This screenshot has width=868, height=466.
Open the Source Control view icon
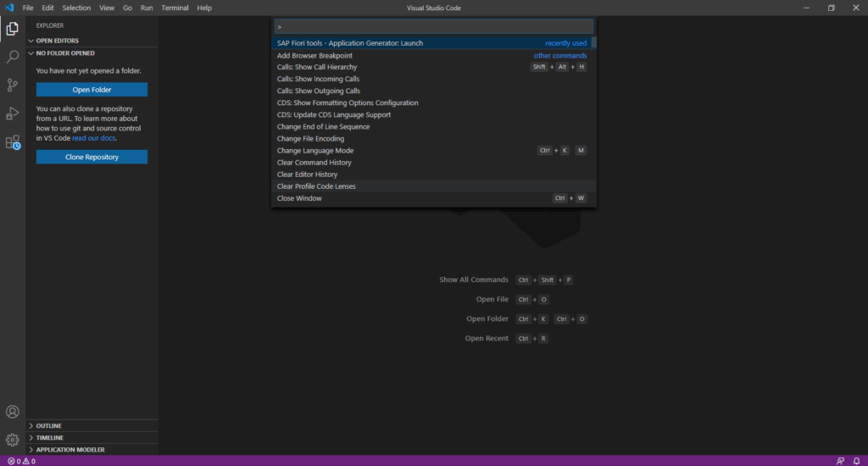(12, 85)
